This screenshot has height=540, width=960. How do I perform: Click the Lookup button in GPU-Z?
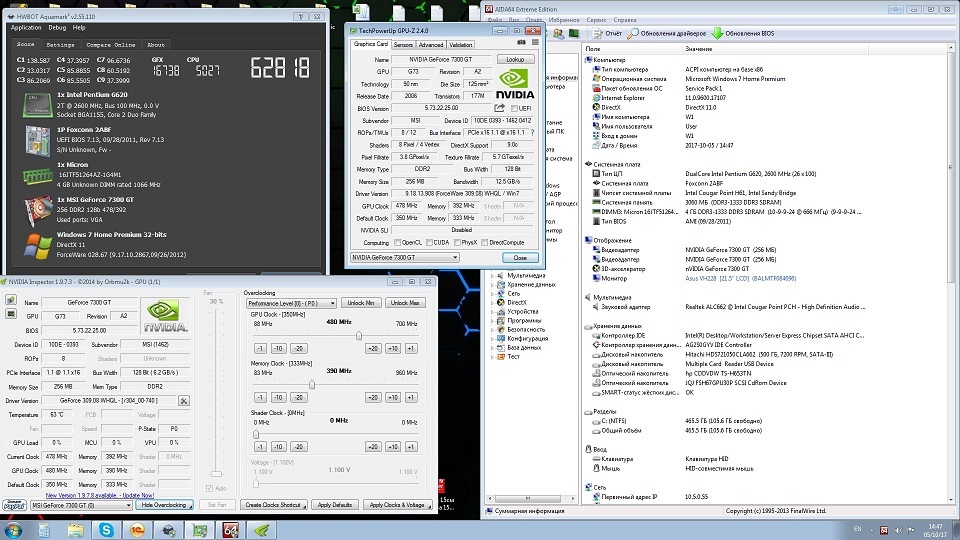pos(515,59)
